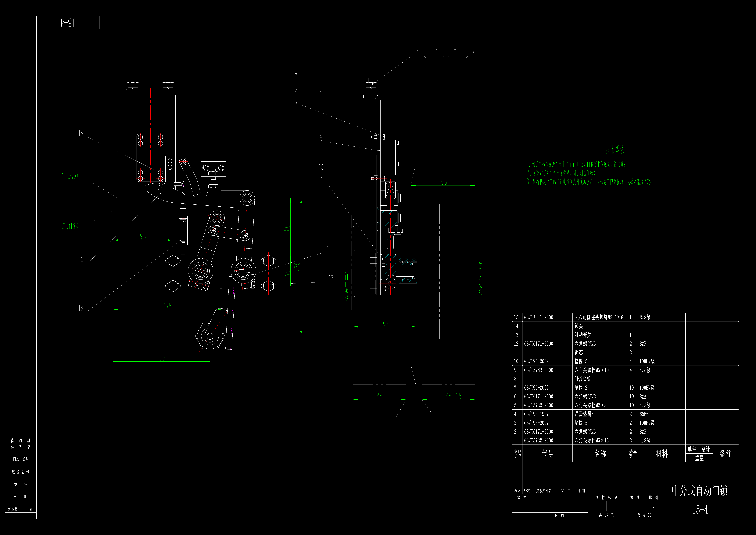Select the part name 锁头
Image resolution: width=756 pixels, height=535 pixels.
click(579, 326)
